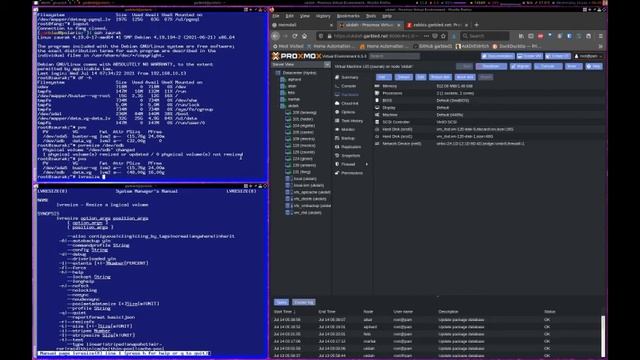Select the SCSI Controller hardware row
Viewport: 640px width, 360px height.
[489, 122]
